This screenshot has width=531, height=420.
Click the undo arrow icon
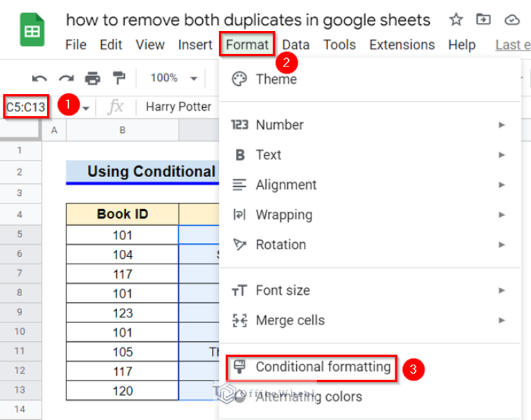click(x=40, y=78)
